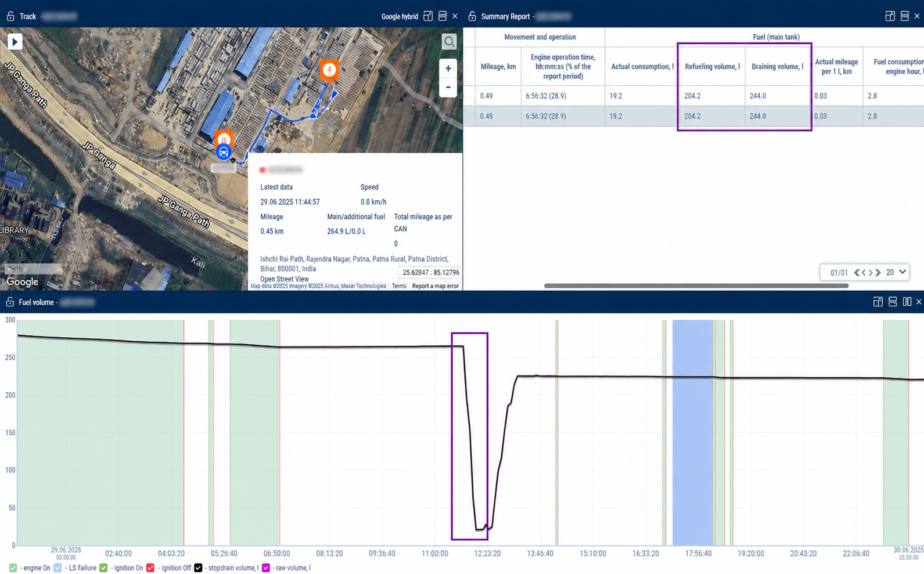Click Report a map error link

coord(436,286)
